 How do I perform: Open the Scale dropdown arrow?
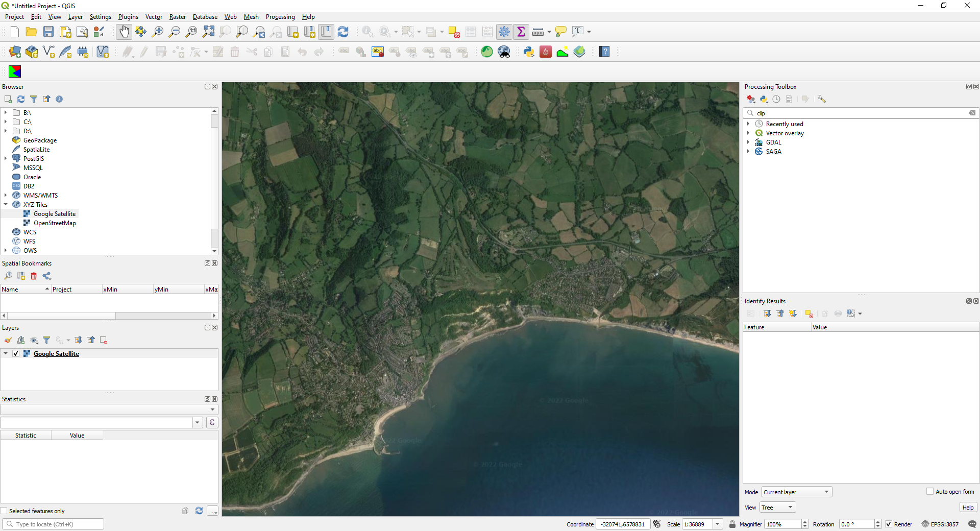[x=718, y=524]
